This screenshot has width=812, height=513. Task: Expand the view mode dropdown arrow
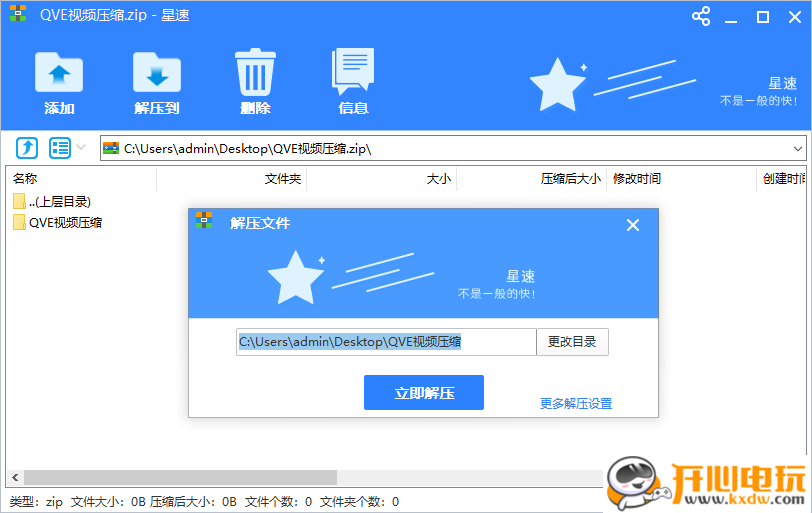pos(81,148)
